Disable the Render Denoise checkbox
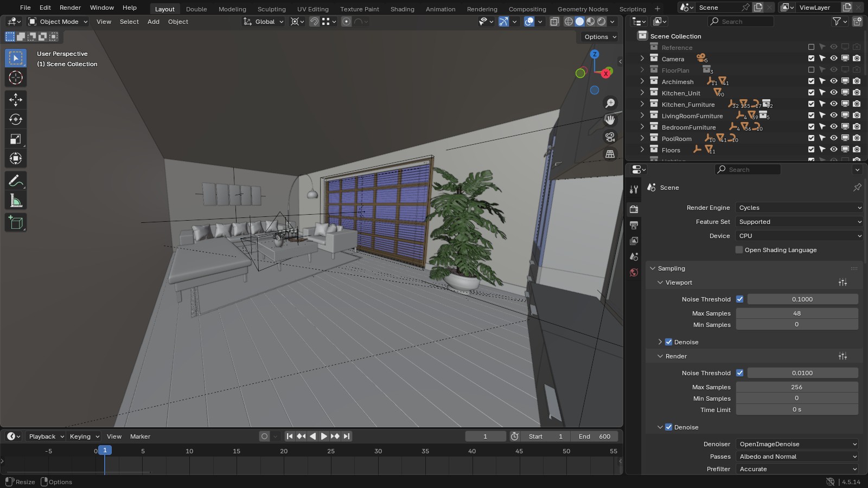 [x=668, y=427]
